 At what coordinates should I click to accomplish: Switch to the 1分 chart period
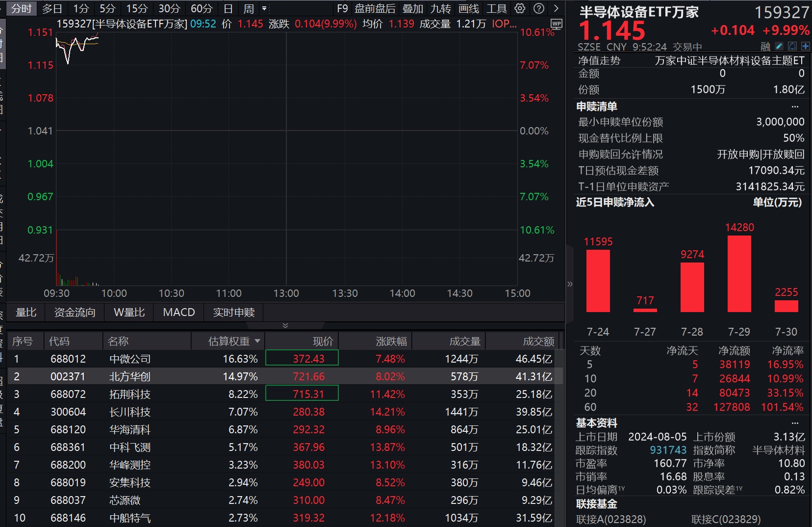click(81, 8)
